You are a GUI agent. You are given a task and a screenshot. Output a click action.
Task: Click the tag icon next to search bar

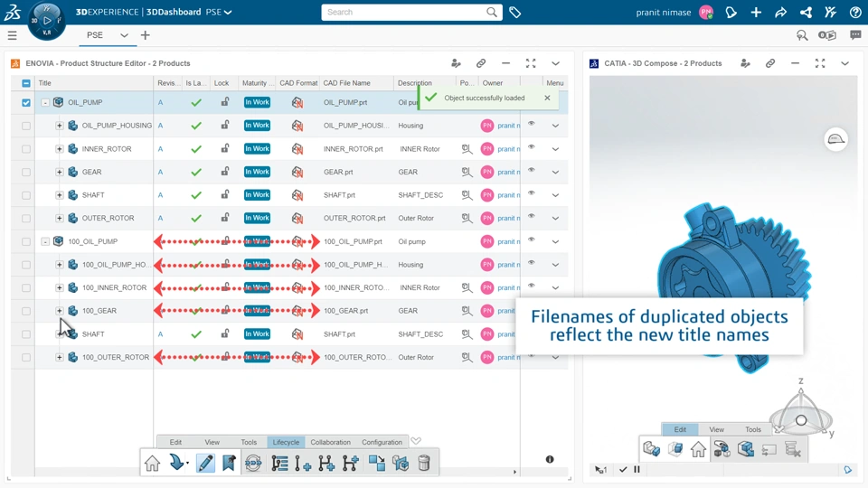pyautogui.click(x=514, y=12)
